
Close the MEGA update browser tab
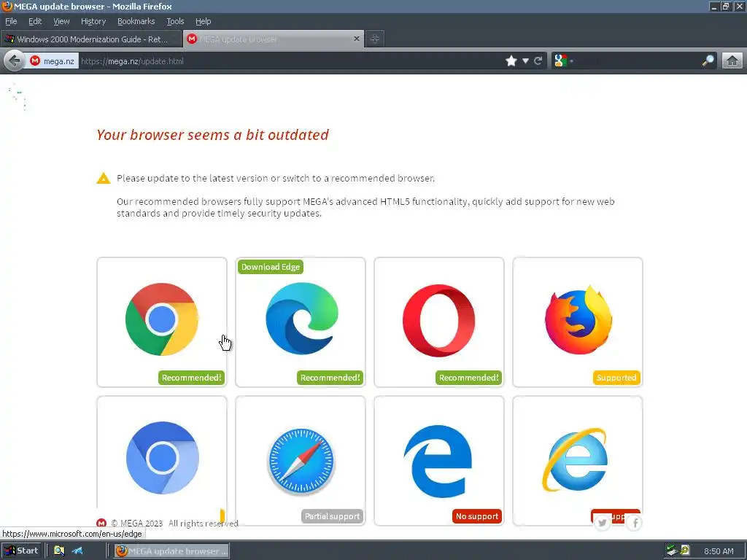coord(356,39)
